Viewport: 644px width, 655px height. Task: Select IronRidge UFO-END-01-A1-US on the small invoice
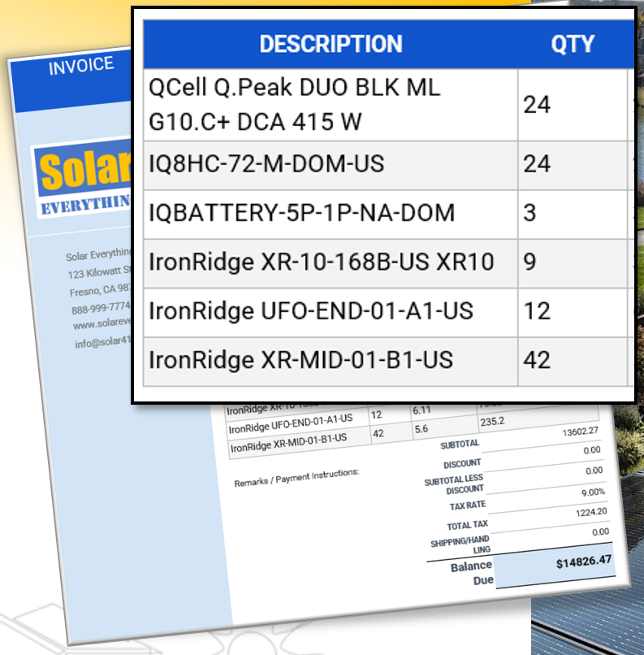(291, 424)
